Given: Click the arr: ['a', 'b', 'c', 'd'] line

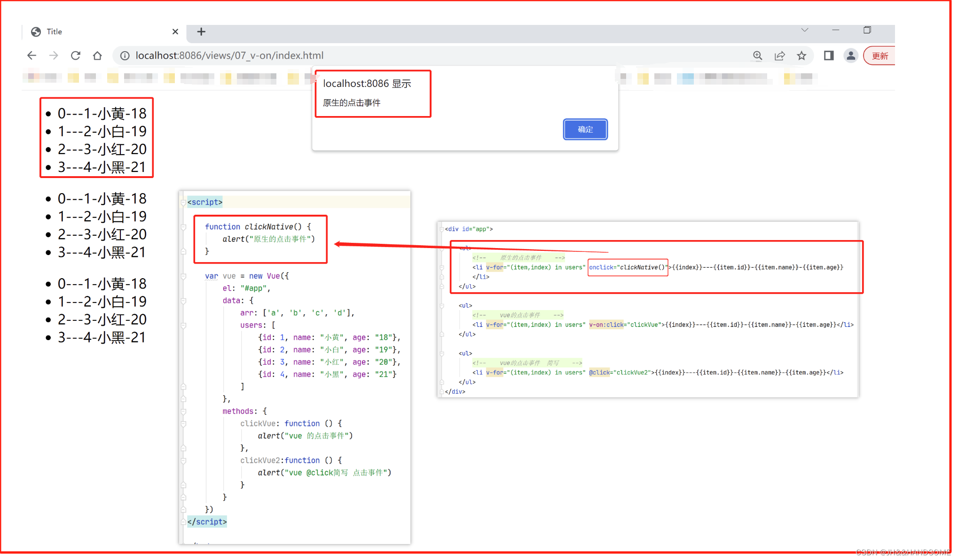Looking at the screenshot, I should click(297, 313).
